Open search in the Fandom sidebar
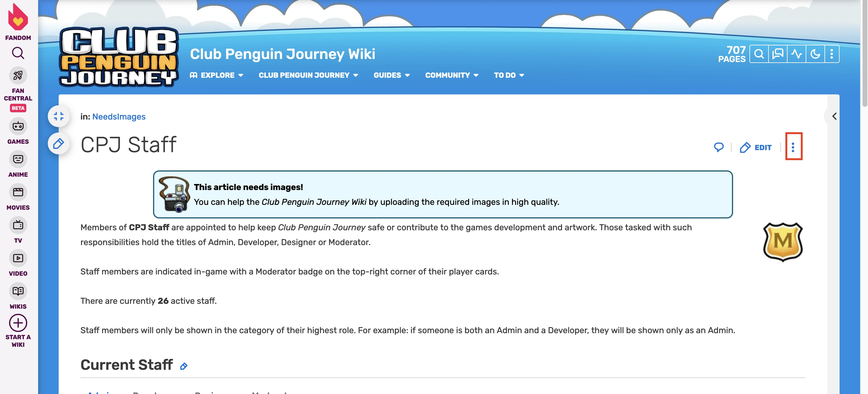868x394 pixels. click(18, 53)
